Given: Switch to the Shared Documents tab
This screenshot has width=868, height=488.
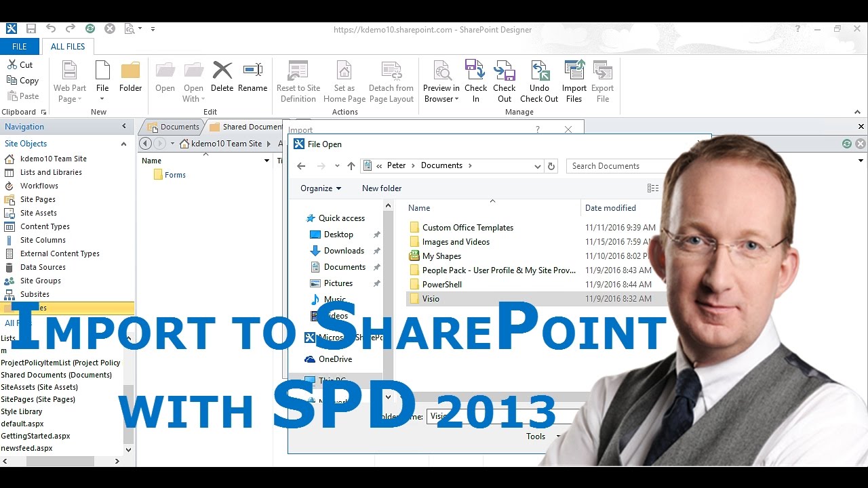Looking at the screenshot, I should [x=246, y=127].
